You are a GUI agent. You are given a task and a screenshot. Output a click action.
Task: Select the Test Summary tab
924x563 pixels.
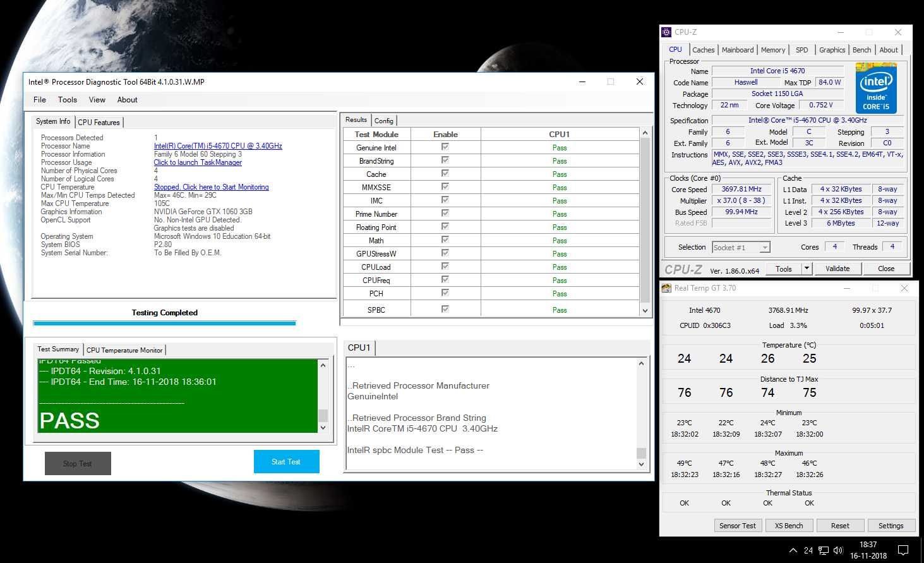tap(58, 349)
